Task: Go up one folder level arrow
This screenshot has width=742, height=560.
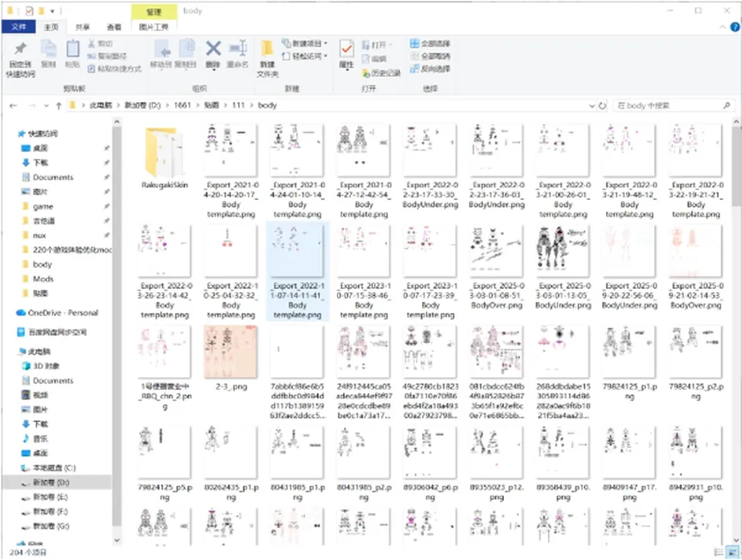Action: coord(59,106)
